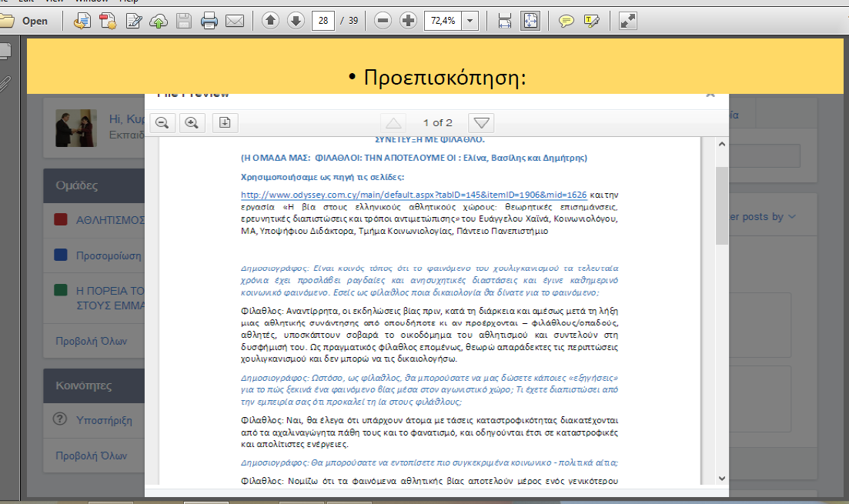Image resolution: width=849 pixels, height=504 pixels.
Task: Click the Προεπισκόπηση heading text
Action: point(445,78)
